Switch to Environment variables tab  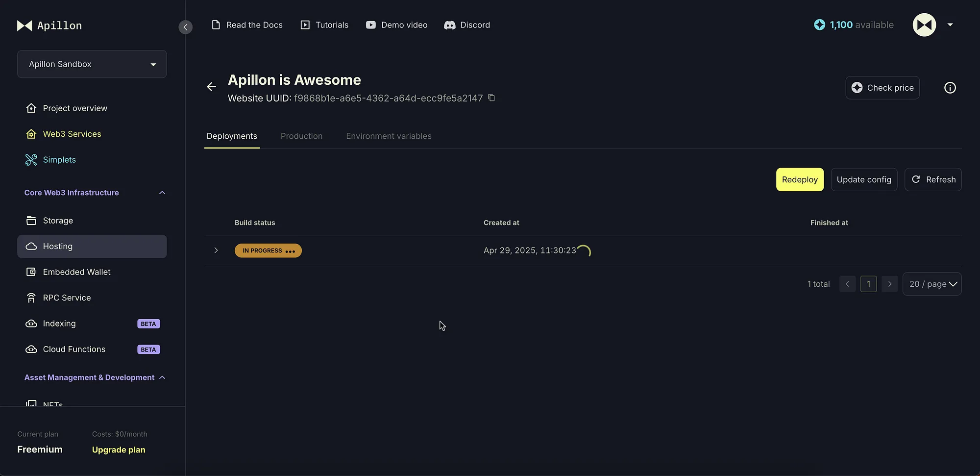pyautogui.click(x=389, y=136)
